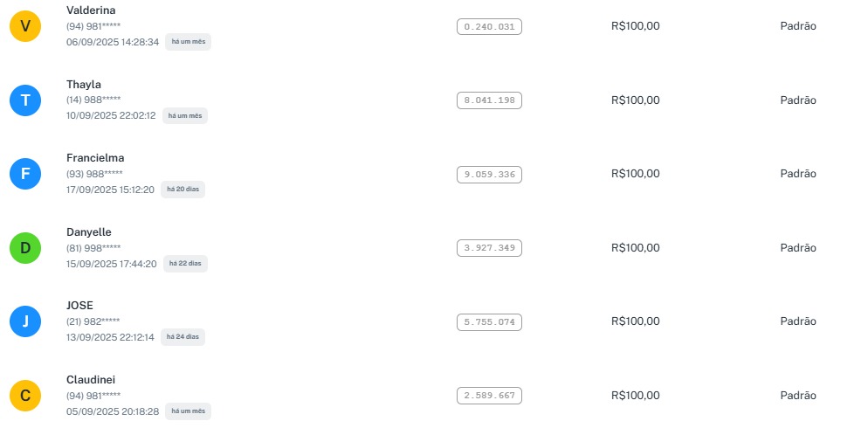Open the Thayla customer name
This screenshot has height=428, width=868.
84,84
